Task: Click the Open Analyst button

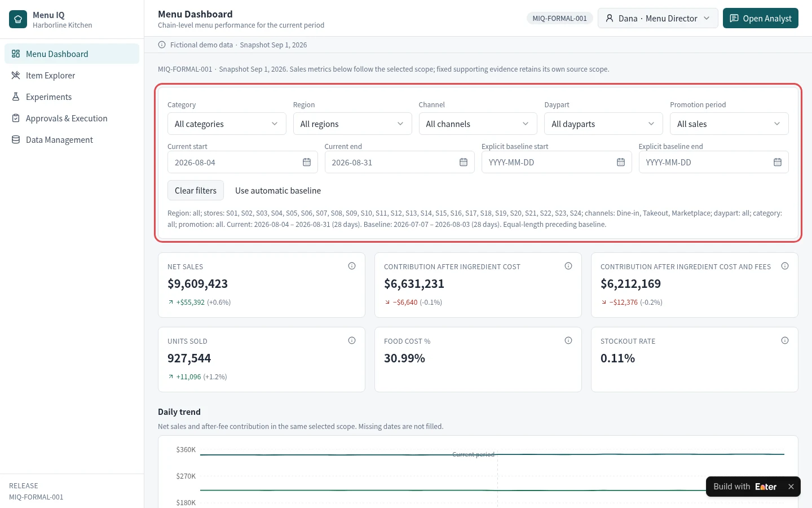Action: click(x=761, y=18)
